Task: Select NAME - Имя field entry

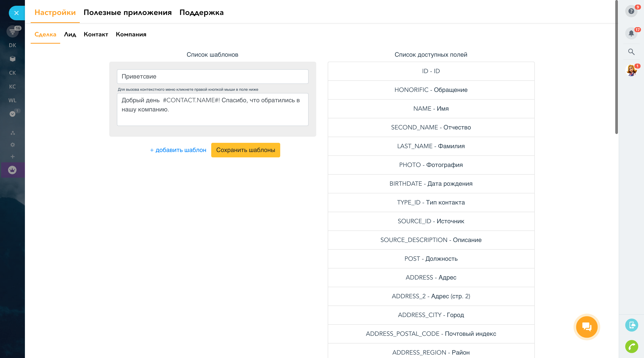Action: 431,109
